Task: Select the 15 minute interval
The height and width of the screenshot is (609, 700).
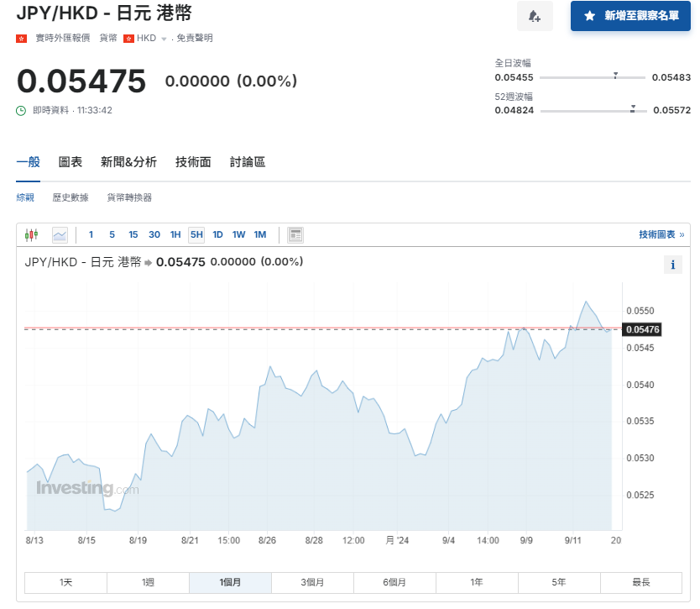Action: tap(132, 234)
